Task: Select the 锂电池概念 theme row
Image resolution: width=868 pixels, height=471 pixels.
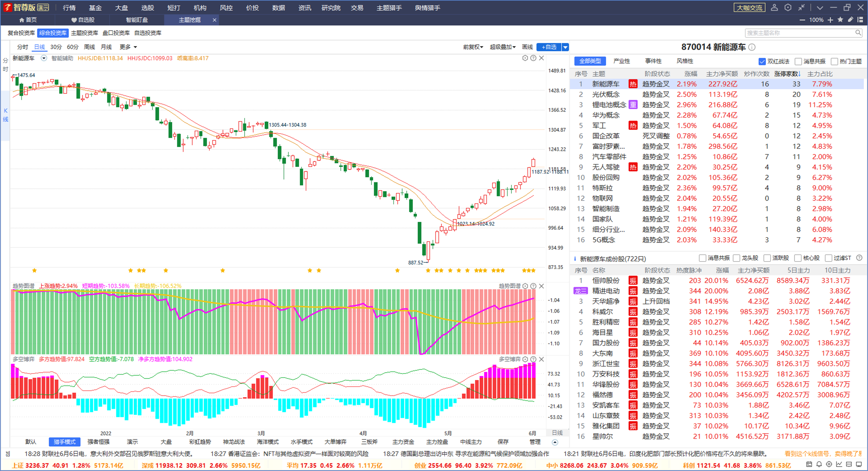Action: click(x=717, y=105)
